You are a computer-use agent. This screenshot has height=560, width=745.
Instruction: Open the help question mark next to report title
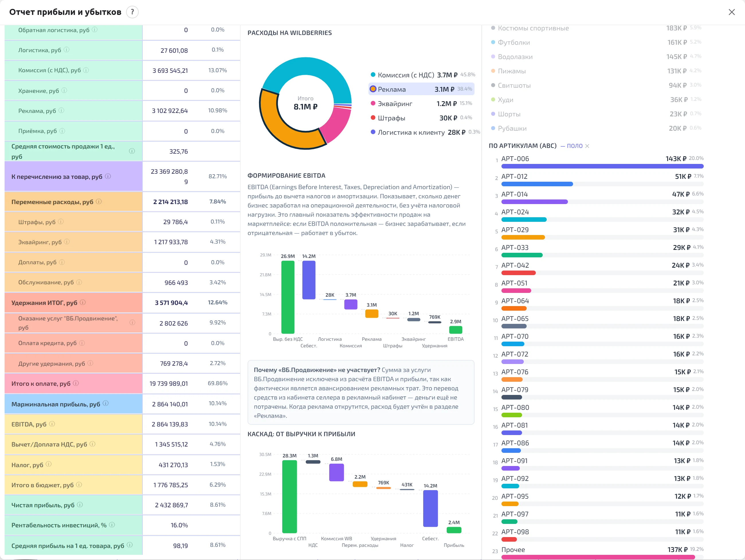pos(132,12)
